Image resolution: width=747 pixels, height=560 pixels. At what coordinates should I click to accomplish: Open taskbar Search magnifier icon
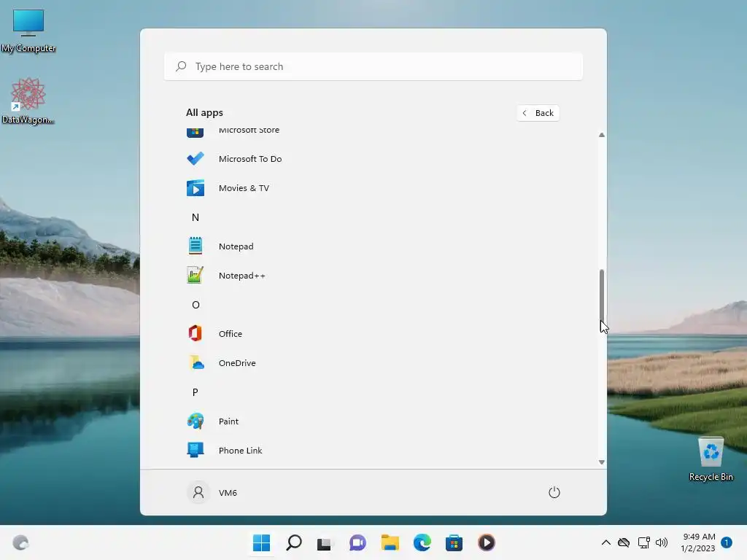[294, 542]
